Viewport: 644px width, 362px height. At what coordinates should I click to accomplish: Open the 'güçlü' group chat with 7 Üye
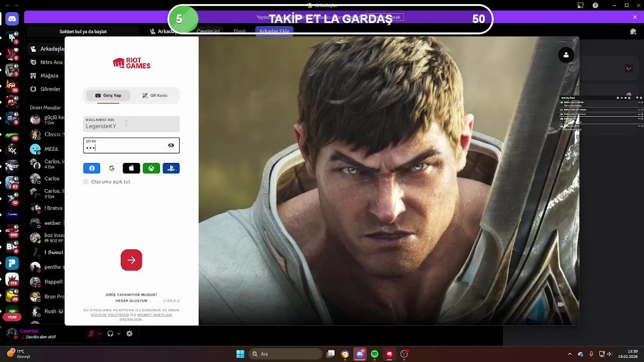(47, 120)
